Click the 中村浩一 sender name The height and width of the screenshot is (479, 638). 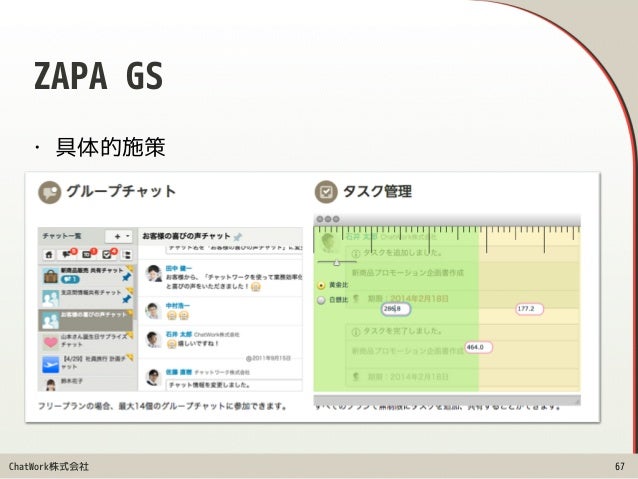tap(177, 306)
